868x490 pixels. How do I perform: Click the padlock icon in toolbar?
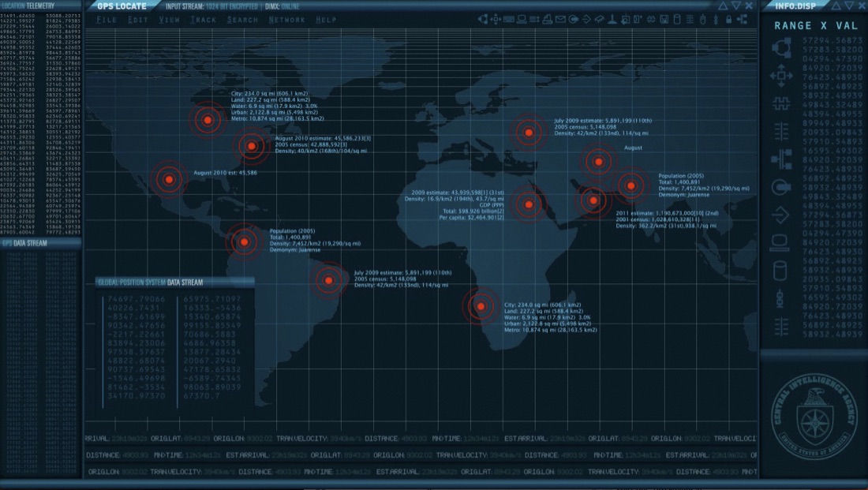click(x=729, y=20)
